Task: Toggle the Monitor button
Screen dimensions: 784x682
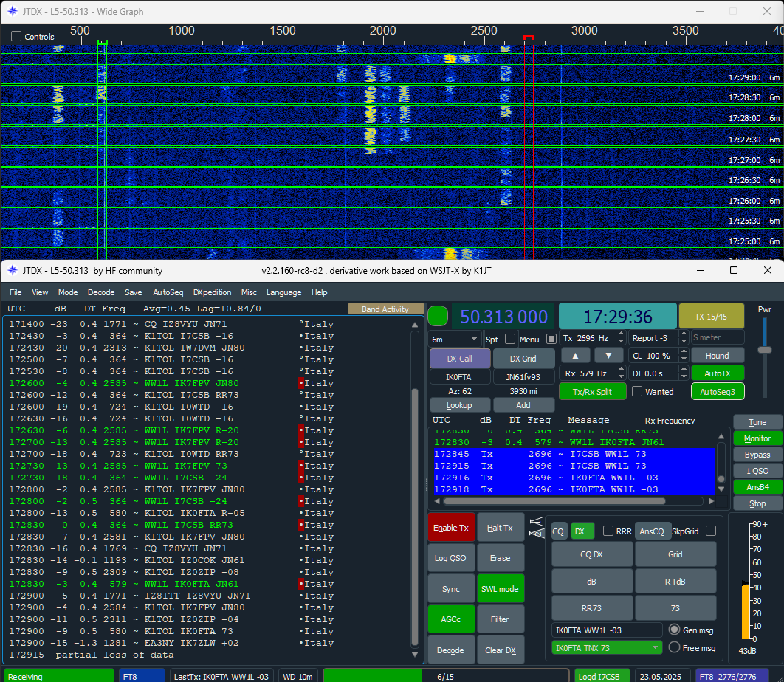Action: coord(757,438)
